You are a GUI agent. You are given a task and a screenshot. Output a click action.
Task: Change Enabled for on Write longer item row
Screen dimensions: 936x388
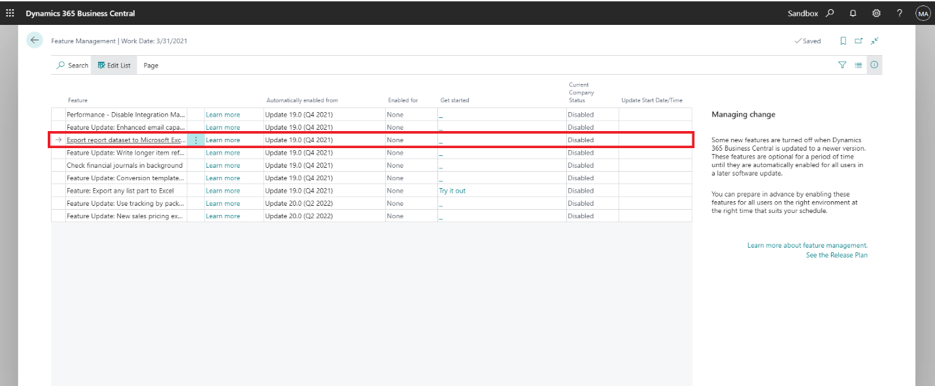click(x=412, y=153)
